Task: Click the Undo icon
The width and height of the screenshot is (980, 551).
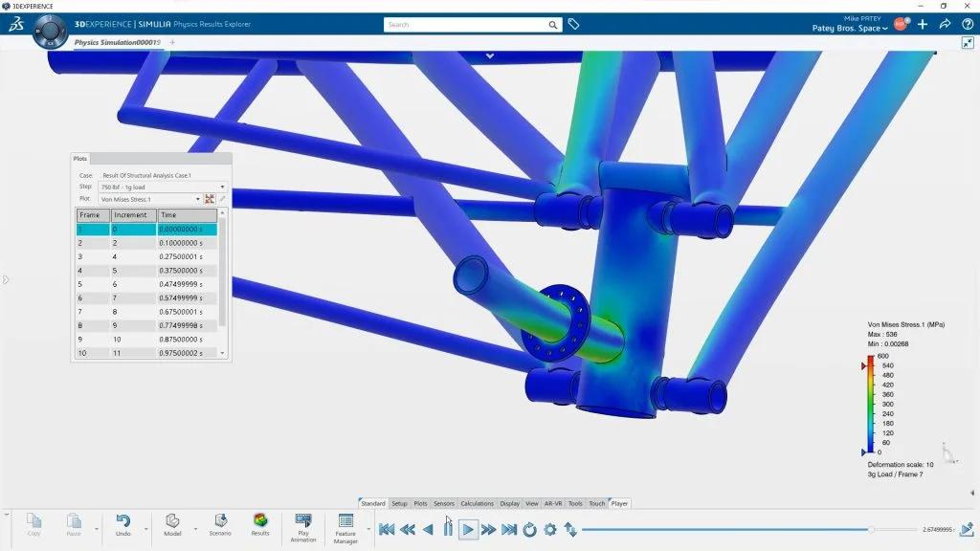Action: (x=122, y=522)
